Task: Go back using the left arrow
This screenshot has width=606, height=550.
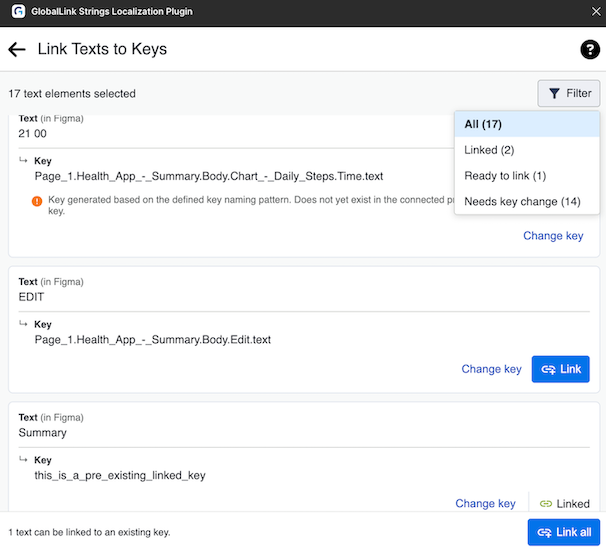Action: (17, 49)
